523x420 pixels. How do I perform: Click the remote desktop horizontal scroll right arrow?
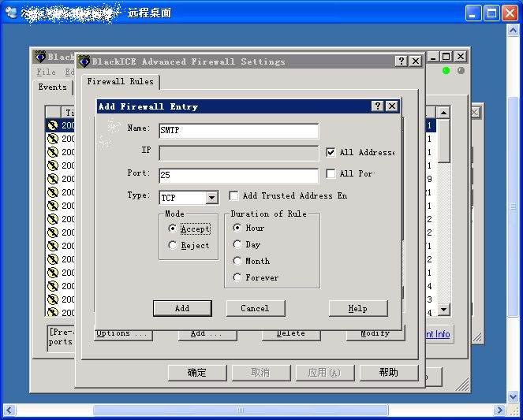coord(499,410)
